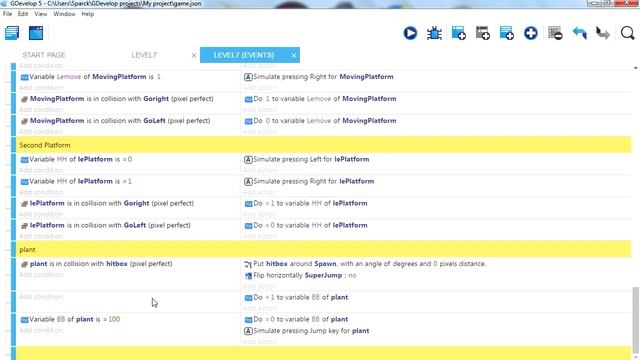Viewport: 640px width, 360px height.
Task: Select action Do 1 to variable Lemove
Action: pyautogui.click(x=320, y=99)
